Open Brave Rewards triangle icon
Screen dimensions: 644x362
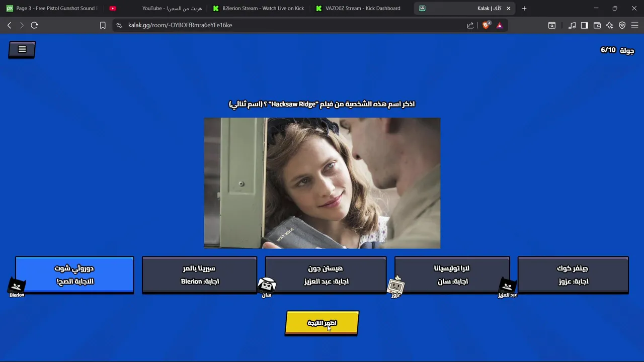pyautogui.click(x=500, y=25)
